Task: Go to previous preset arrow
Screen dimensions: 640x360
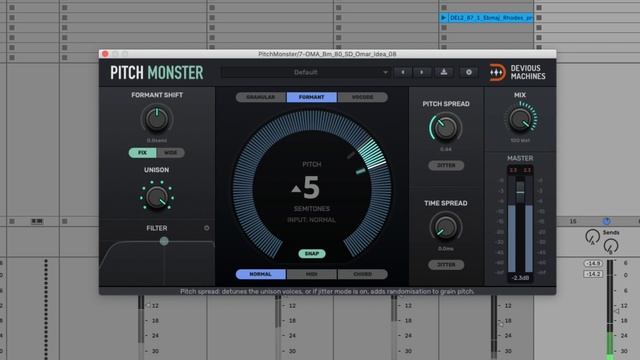Action: coord(403,72)
